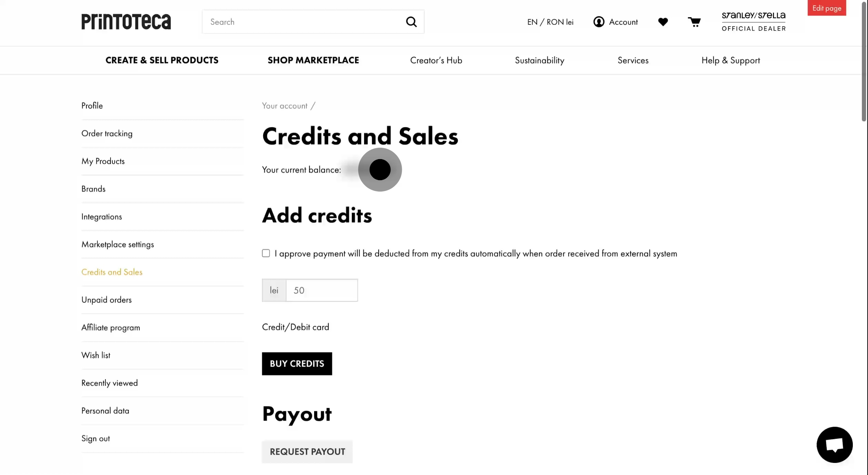Open Creator's Hub menu item

[436, 60]
